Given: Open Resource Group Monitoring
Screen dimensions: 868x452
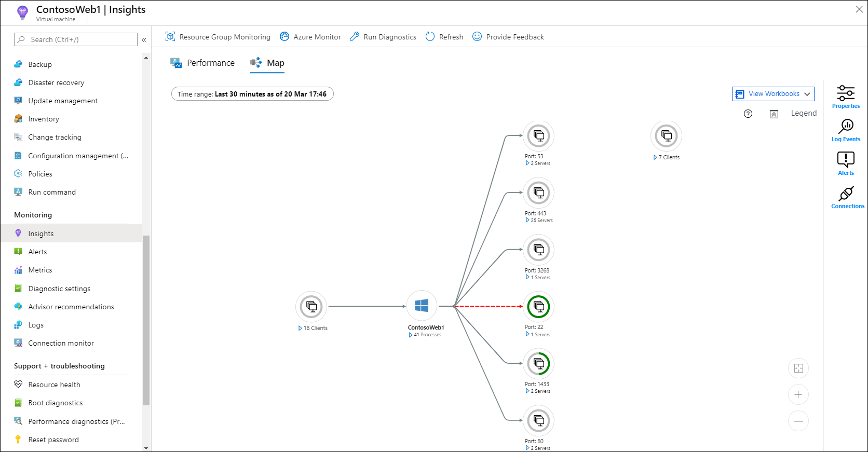Looking at the screenshot, I should 218,37.
